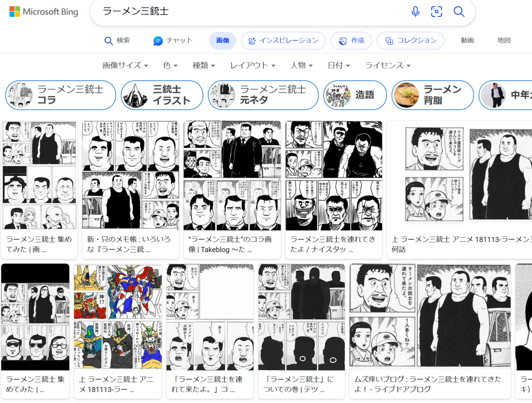Select the 造語 suggestion chip
The height and width of the screenshot is (403, 532).
(355, 95)
